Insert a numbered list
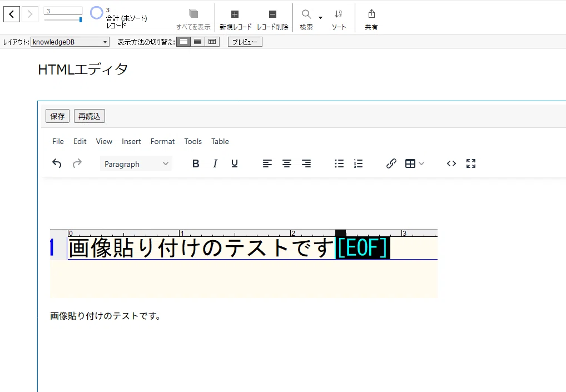 pyautogui.click(x=359, y=163)
